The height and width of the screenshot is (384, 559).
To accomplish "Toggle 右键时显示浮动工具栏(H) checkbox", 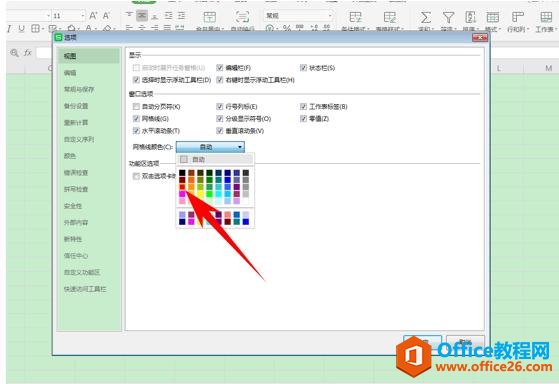I will 220,80.
